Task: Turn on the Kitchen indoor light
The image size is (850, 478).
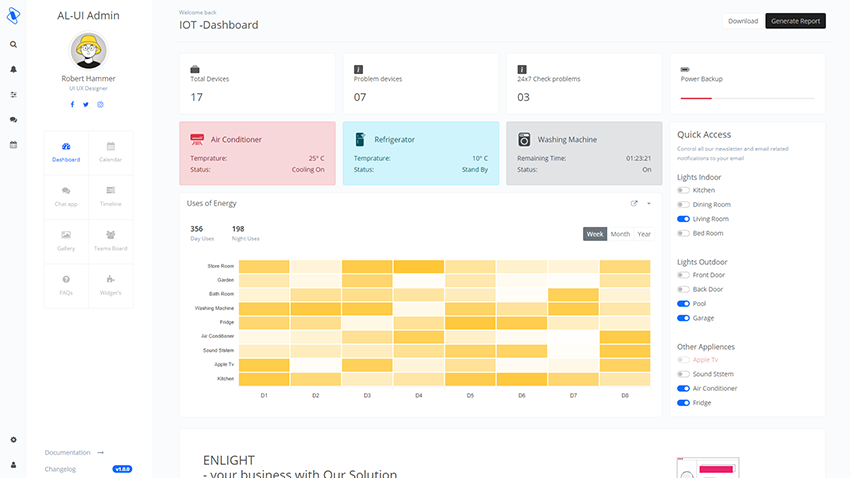Action: 683,190
